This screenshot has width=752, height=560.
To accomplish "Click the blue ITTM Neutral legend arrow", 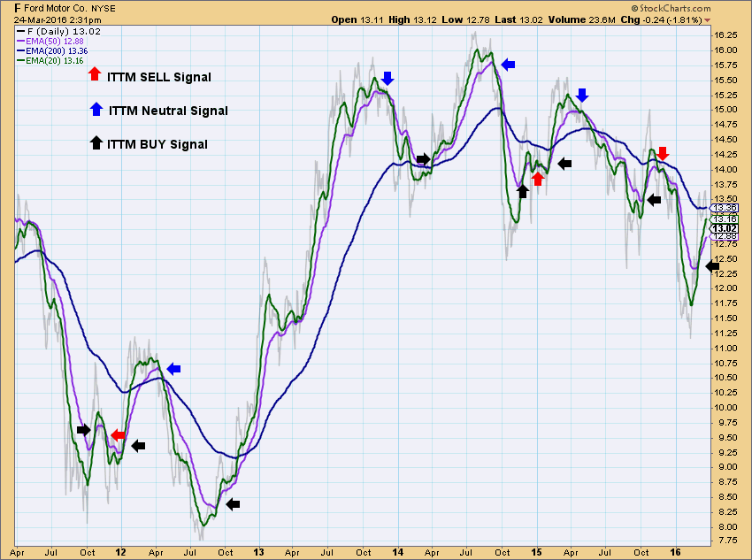I will coord(96,110).
